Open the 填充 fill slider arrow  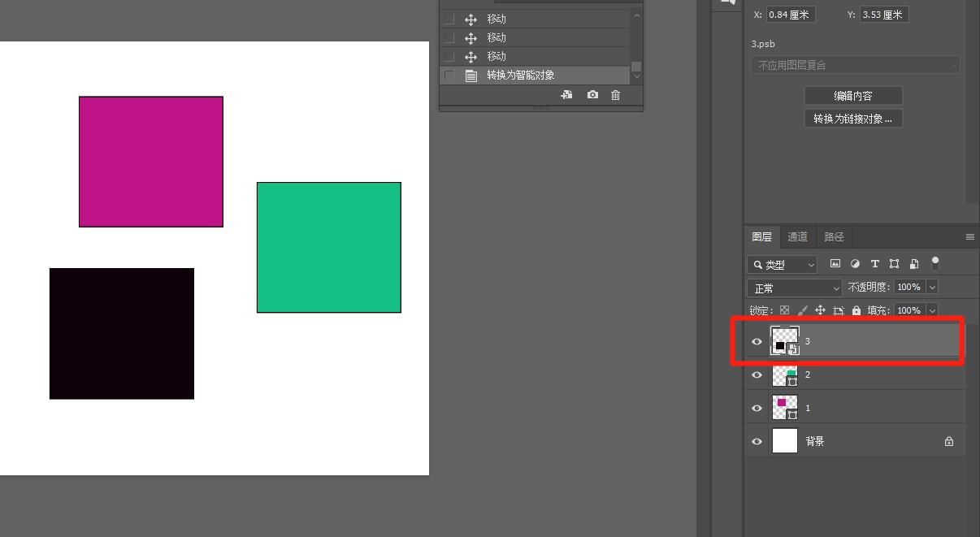pos(932,310)
